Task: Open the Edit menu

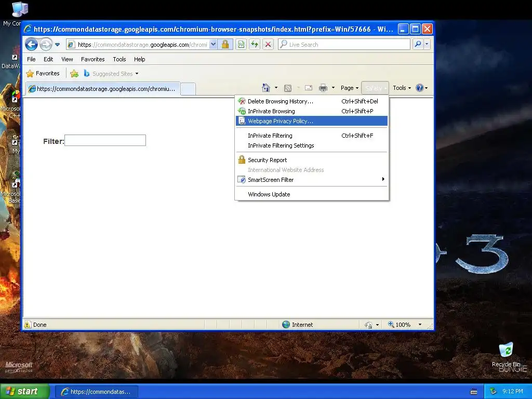Action: coord(48,59)
